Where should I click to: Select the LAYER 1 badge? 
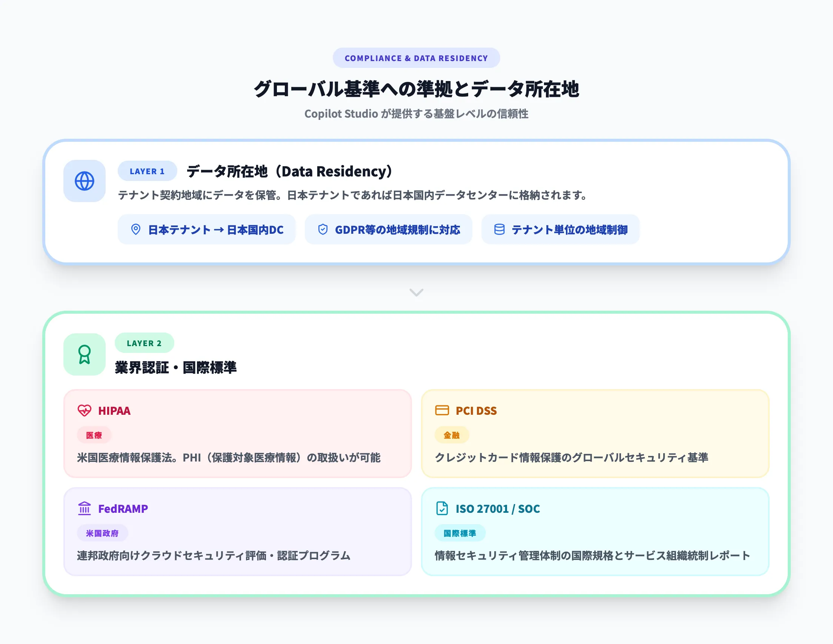[x=147, y=171]
